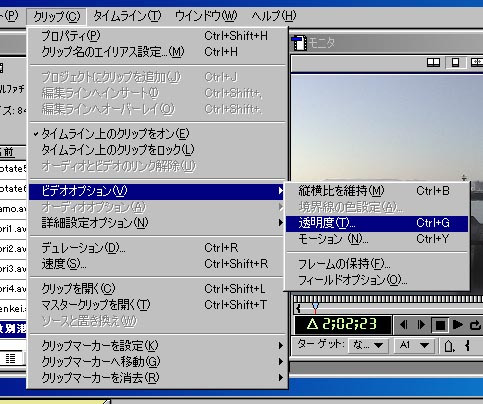Image resolution: width=483 pixels, height=404 pixels.
Task: Click the monitor shuttle playhead marker
Action: click(x=315, y=308)
